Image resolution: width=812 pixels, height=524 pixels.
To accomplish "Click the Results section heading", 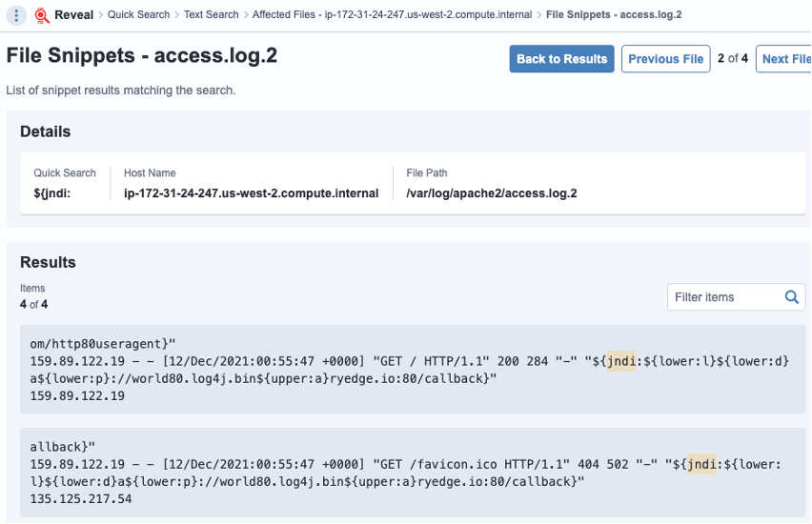I will (48, 262).
